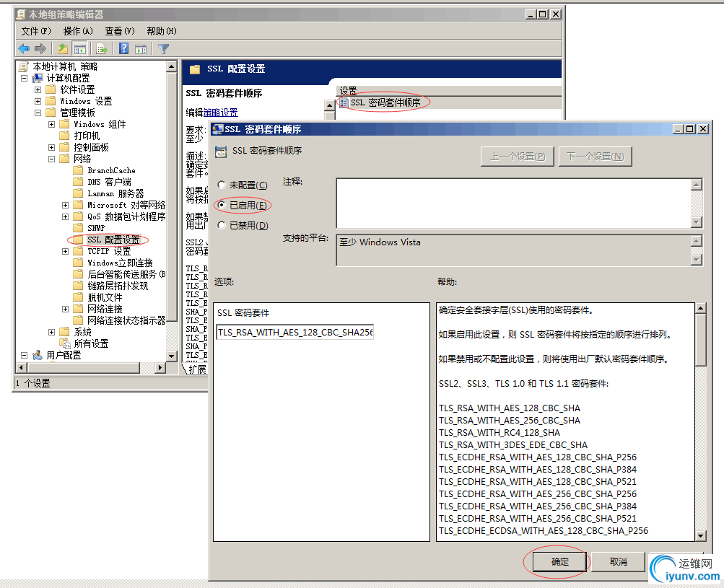Screen dimensions: 724x588
Task: Open the 查看(V) menu
Action: click(x=120, y=32)
